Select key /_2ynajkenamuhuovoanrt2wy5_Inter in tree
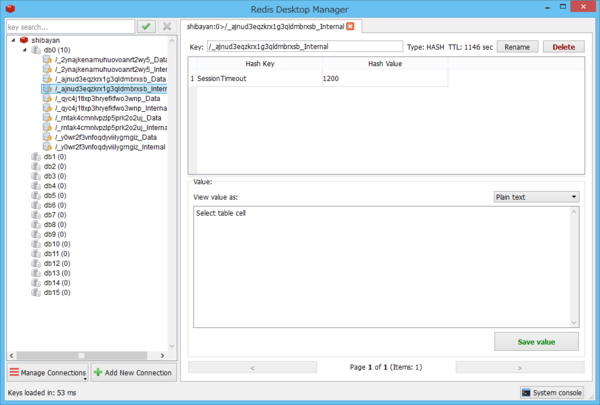This screenshot has height=405, width=600. 111,69
